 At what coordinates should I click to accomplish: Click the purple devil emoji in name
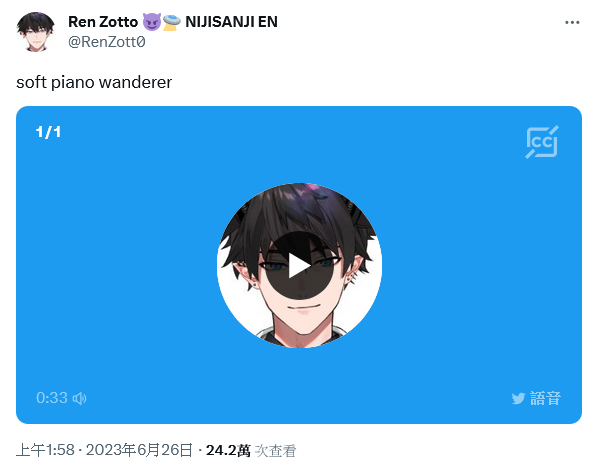(x=152, y=22)
